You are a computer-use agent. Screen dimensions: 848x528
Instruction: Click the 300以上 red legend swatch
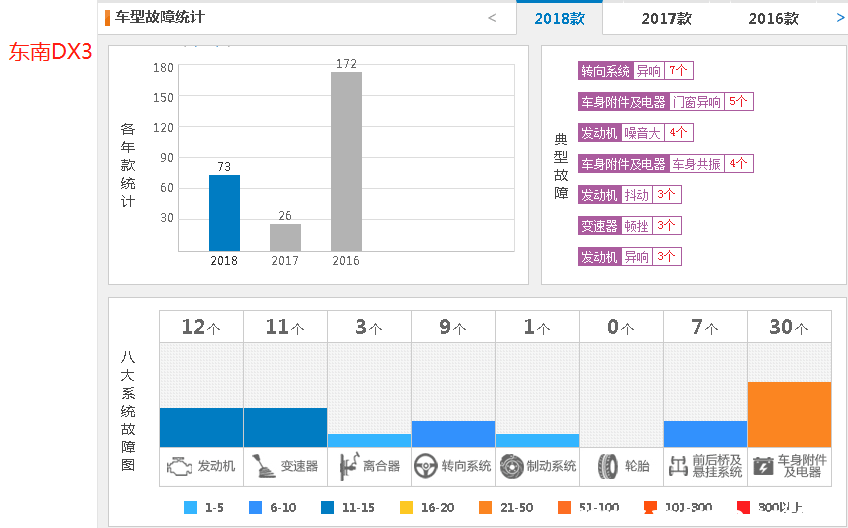pyautogui.click(x=744, y=507)
